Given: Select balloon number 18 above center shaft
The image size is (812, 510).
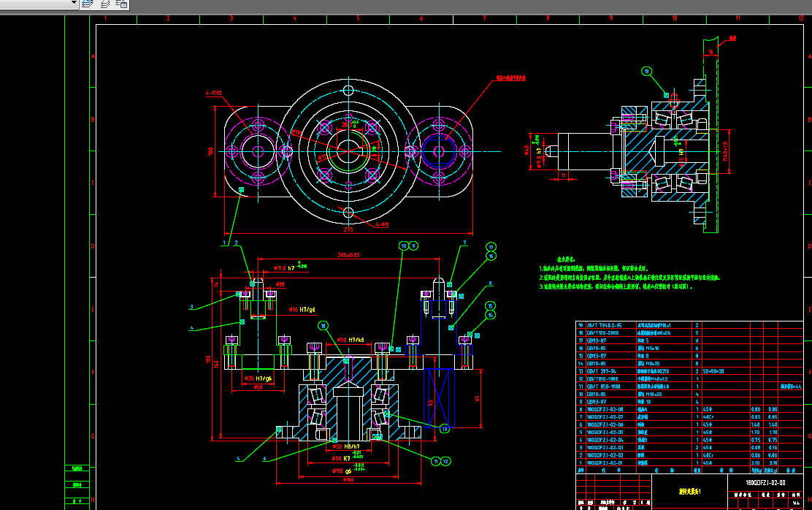Looking at the screenshot, I should (323, 325).
